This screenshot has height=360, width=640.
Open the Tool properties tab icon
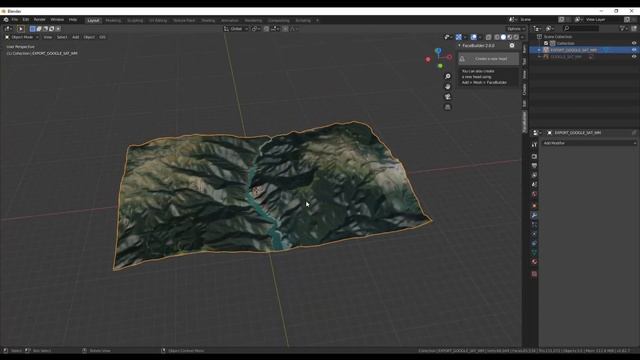[534, 144]
